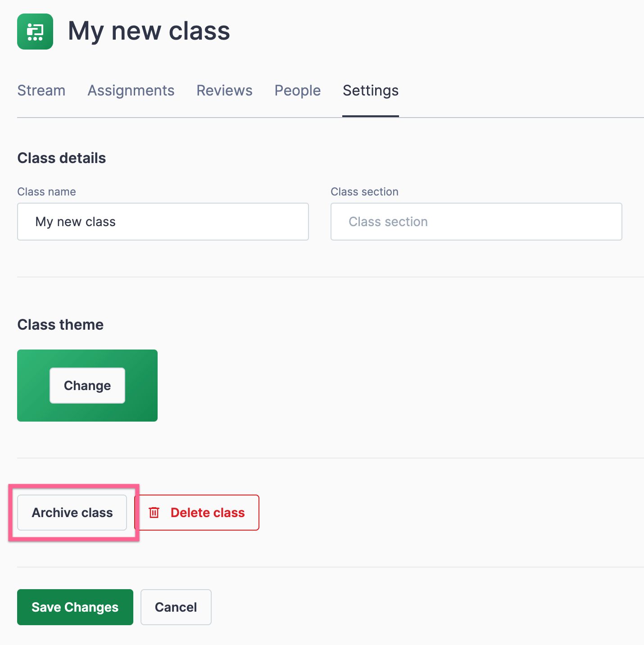Image resolution: width=644 pixels, height=645 pixels.
Task: Click the Class name field label
Action: coord(46,192)
